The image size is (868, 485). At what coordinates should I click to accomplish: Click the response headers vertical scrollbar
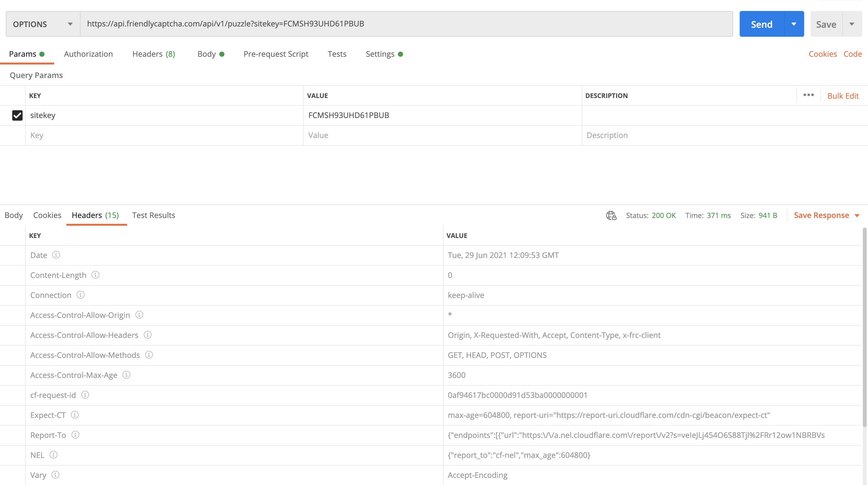pyautogui.click(x=864, y=327)
